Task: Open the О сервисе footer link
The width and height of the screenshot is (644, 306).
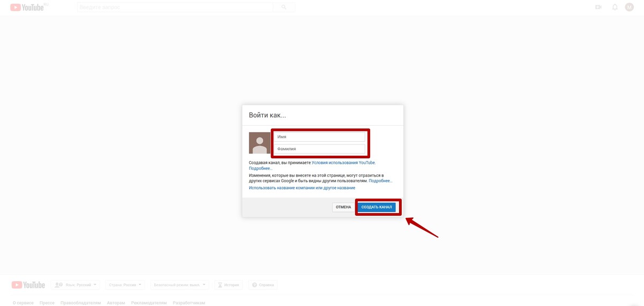Action: tap(23, 303)
